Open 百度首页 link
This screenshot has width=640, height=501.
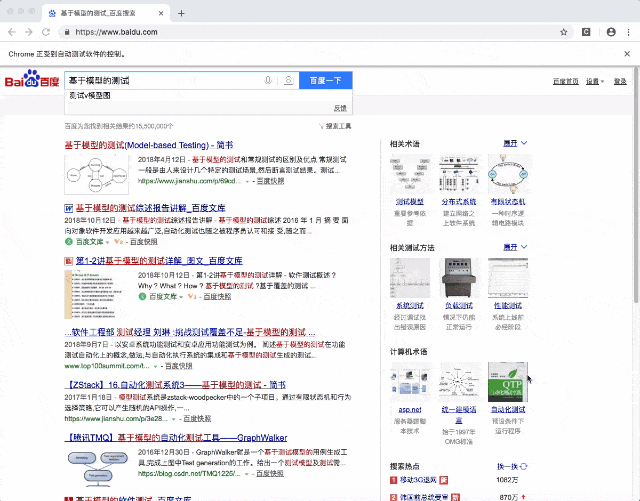point(566,81)
